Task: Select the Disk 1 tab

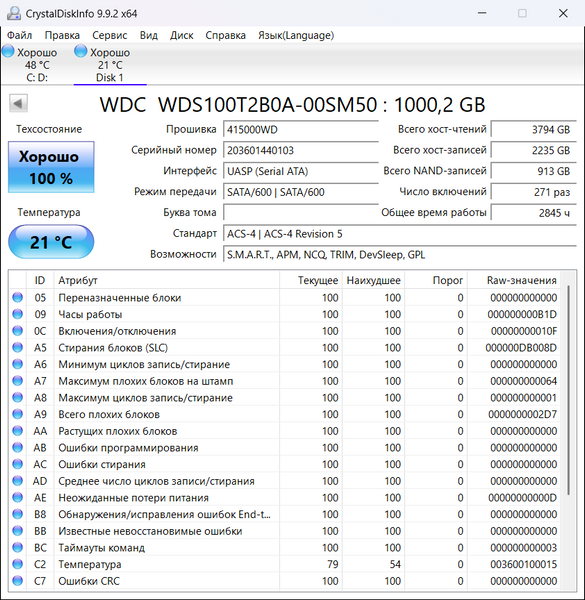Action: pos(110,64)
